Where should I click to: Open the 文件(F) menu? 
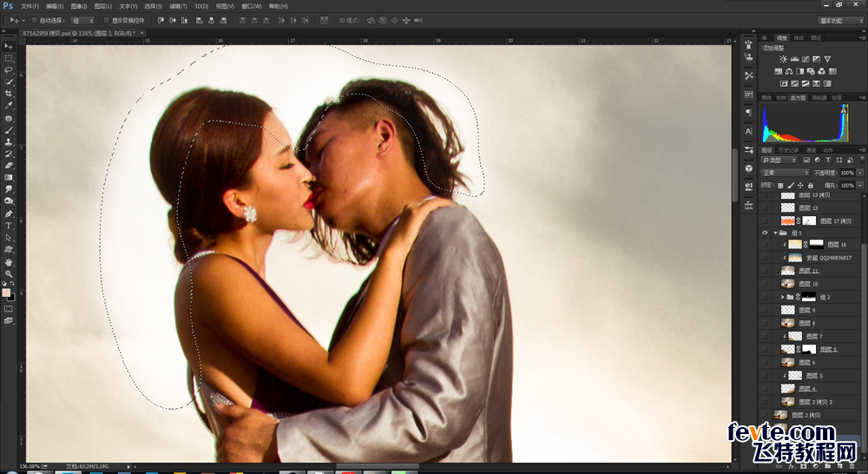coord(30,6)
